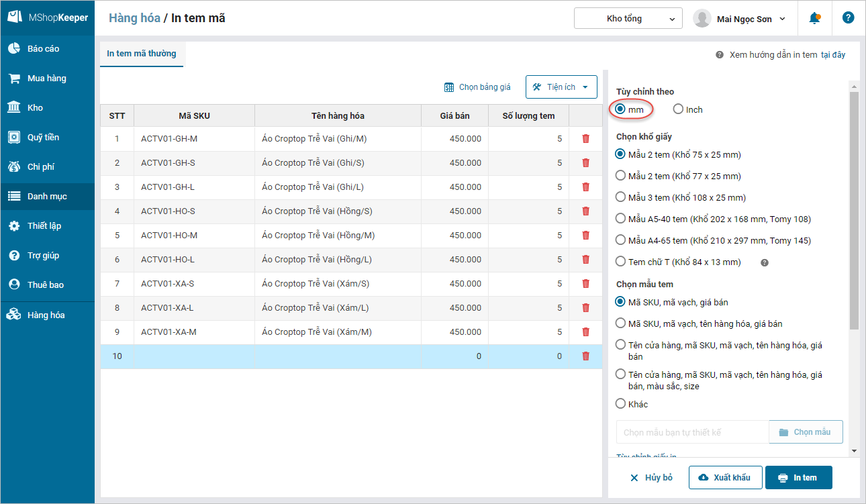
Task: Delete row 1 with trash icon
Action: [585, 139]
